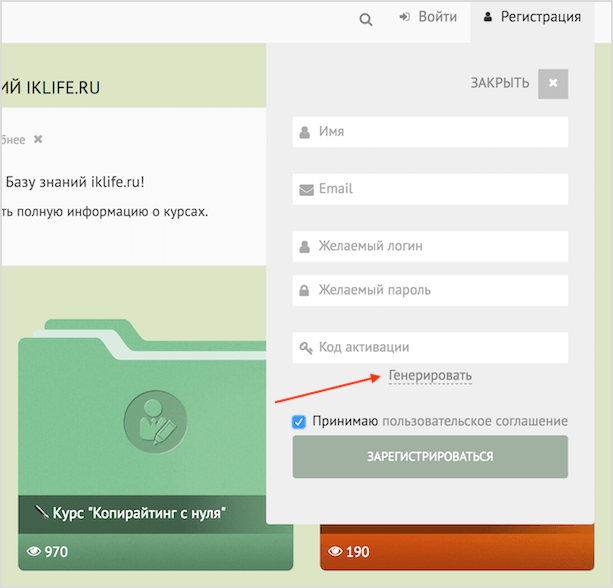Click the eye icon next to 190

tap(335, 552)
